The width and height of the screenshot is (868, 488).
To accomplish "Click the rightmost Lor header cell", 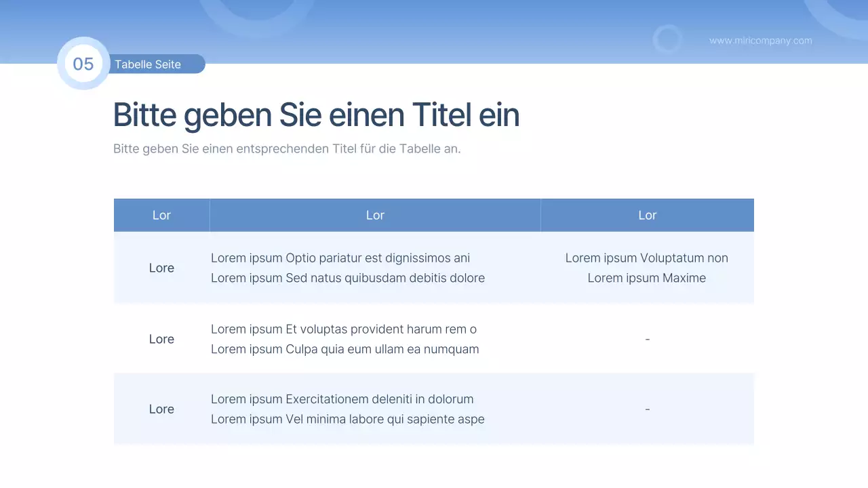I will pos(647,215).
